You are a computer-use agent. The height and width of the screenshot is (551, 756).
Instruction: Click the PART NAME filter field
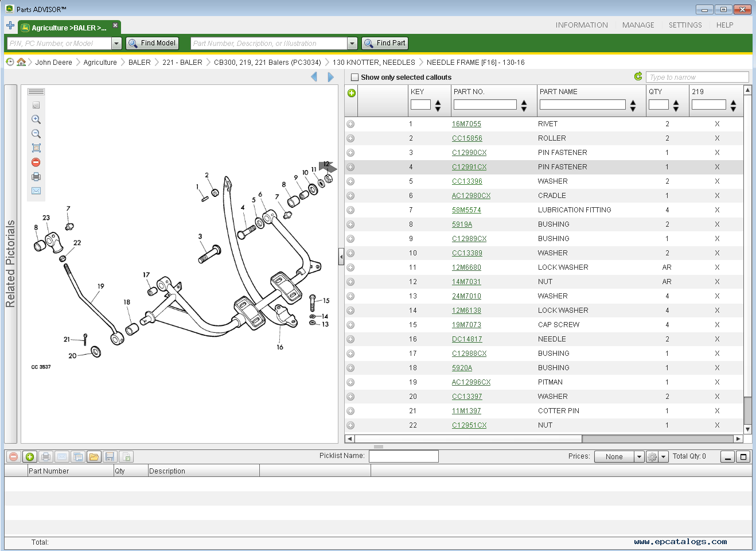(x=583, y=104)
